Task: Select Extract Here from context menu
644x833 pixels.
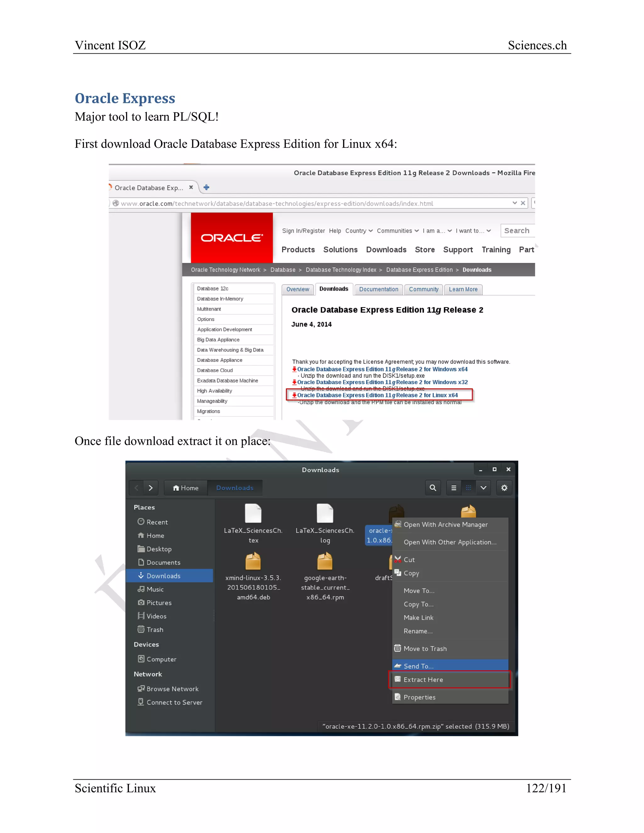Action: click(423, 680)
